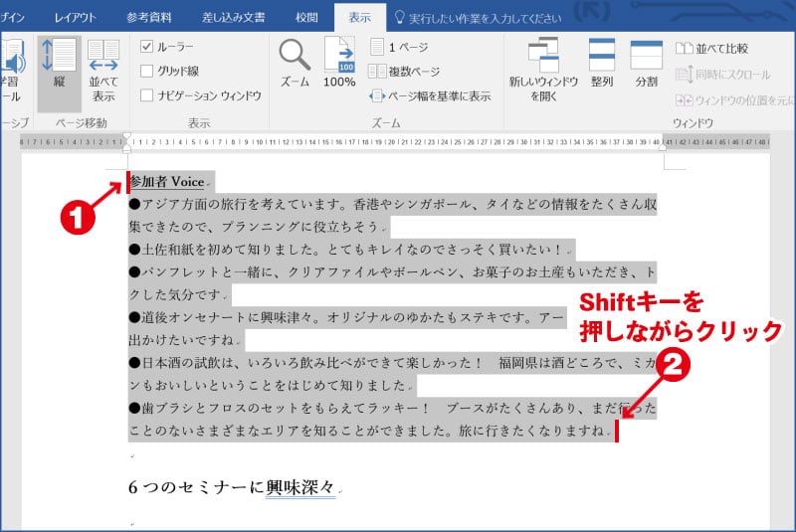Click the horizontal ruler at mark 20

pyautogui.click(x=391, y=142)
